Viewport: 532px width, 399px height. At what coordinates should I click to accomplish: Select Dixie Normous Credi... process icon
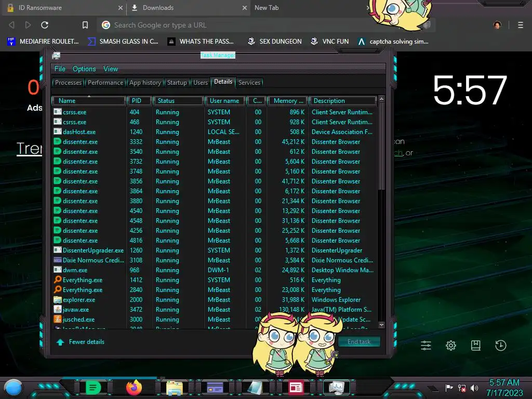coord(57,260)
